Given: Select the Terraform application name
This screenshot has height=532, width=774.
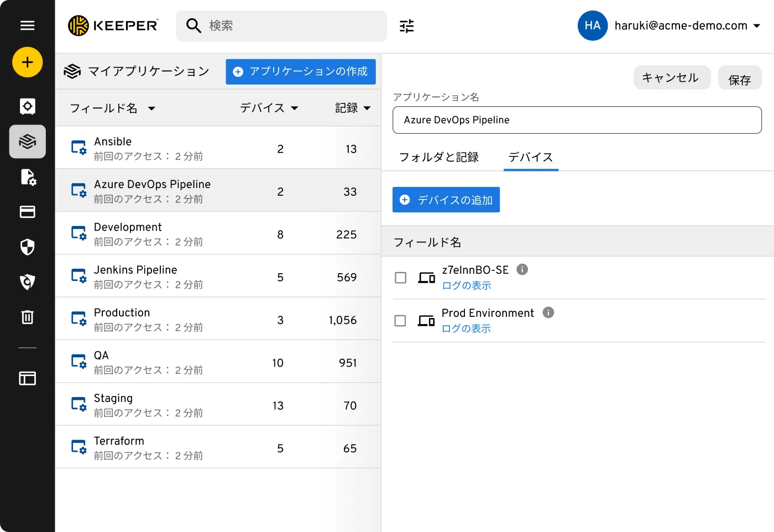Looking at the screenshot, I should click(x=119, y=441).
